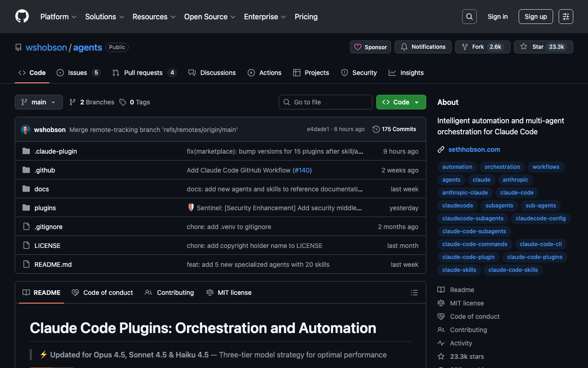This screenshot has height=368, width=588.
Task: Click the commit history clock icon
Action: pos(376,129)
